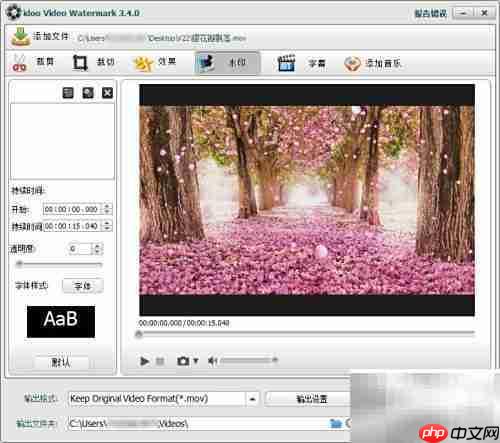Switch to the Watermark tab
500x443 pixels.
226,63
